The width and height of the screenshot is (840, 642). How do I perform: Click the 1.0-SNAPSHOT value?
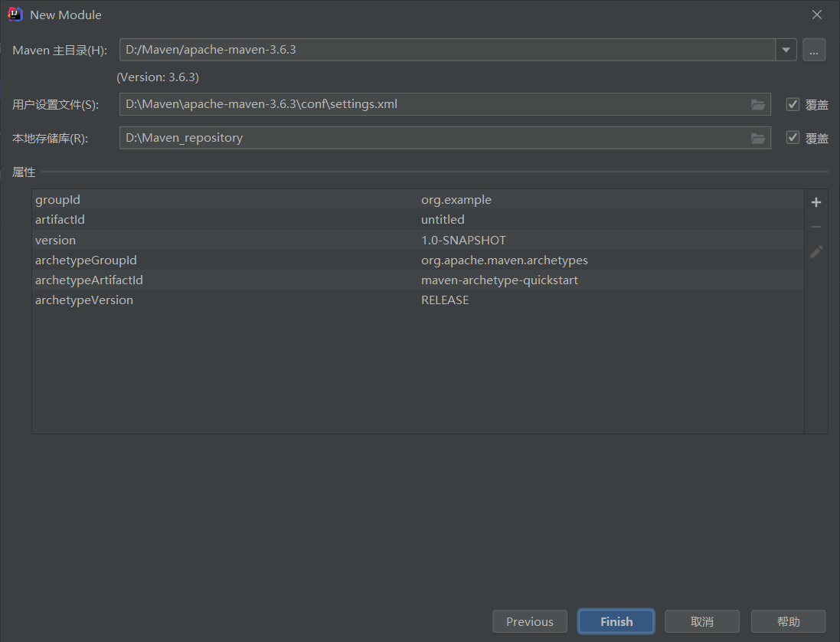pos(463,240)
